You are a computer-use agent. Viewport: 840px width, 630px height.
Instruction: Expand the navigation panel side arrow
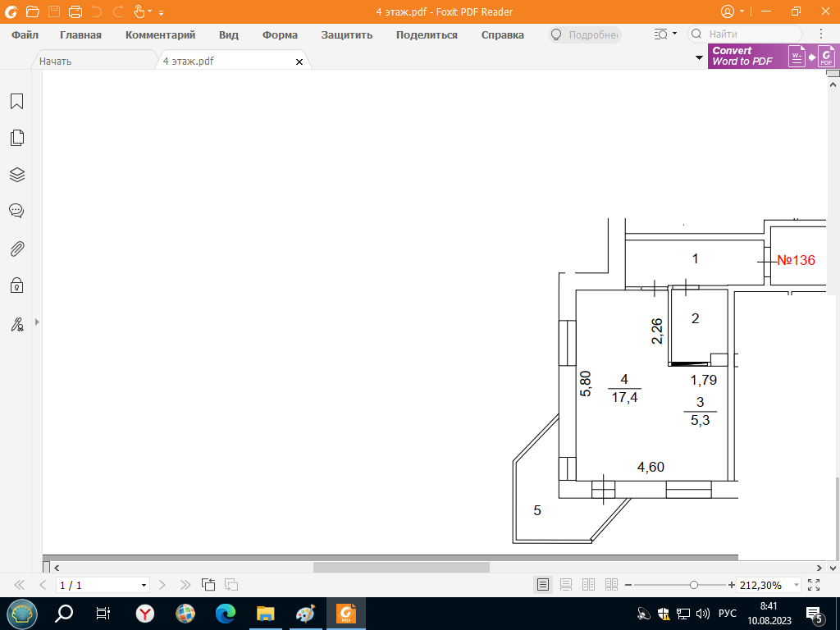37,322
